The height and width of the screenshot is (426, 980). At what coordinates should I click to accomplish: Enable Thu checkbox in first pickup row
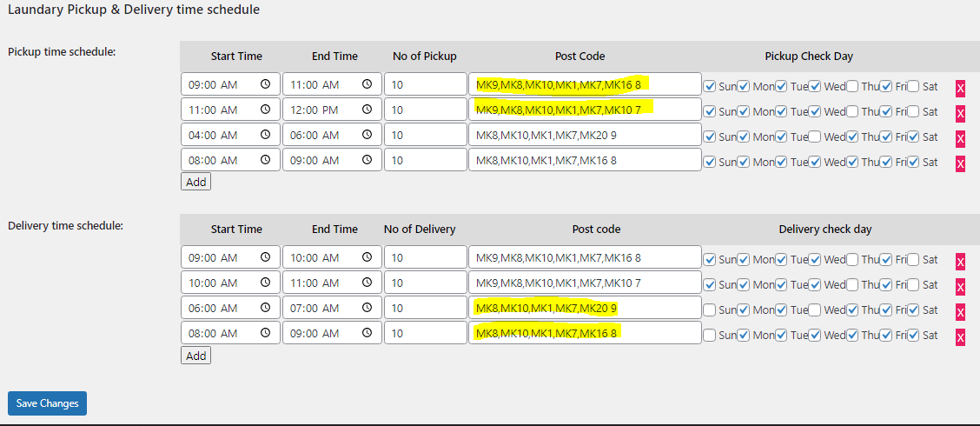click(x=852, y=86)
